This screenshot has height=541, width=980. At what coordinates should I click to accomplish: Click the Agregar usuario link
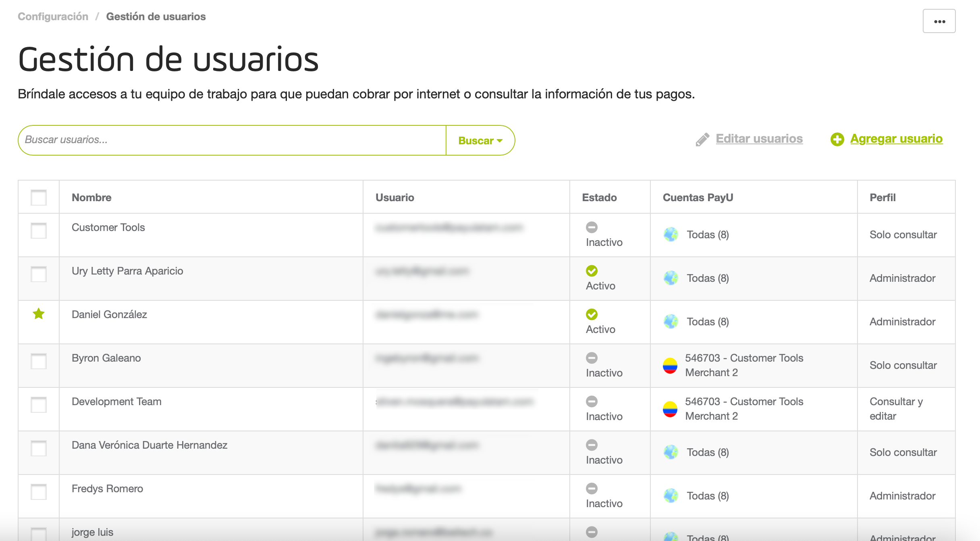pos(896,139)
